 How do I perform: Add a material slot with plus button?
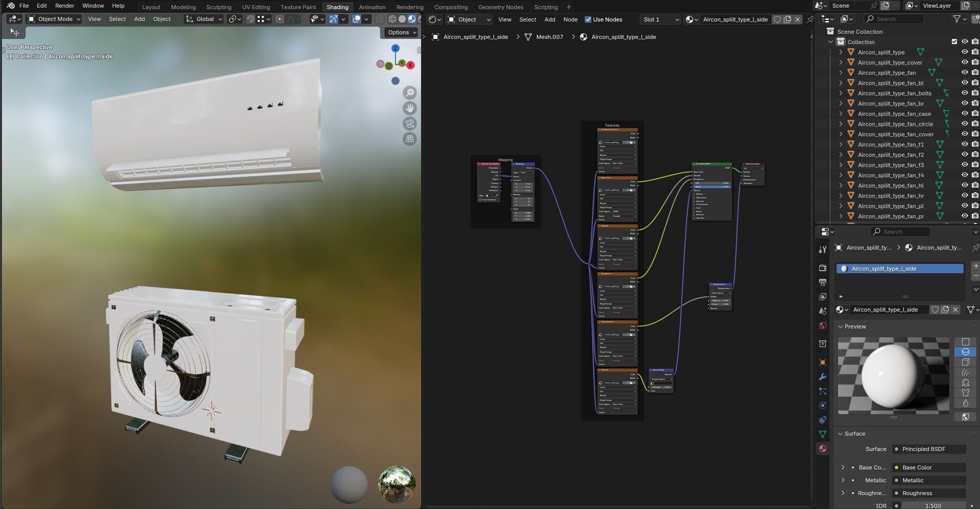975,266
